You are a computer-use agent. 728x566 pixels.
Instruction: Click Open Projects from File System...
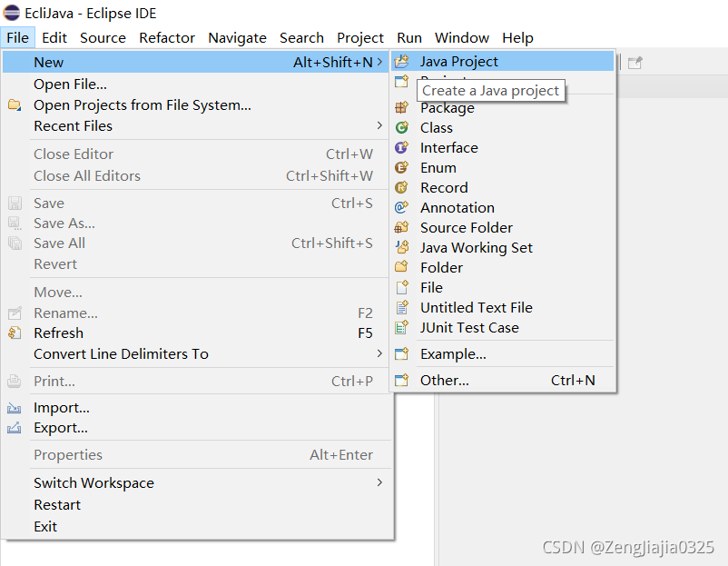point(195,105)
